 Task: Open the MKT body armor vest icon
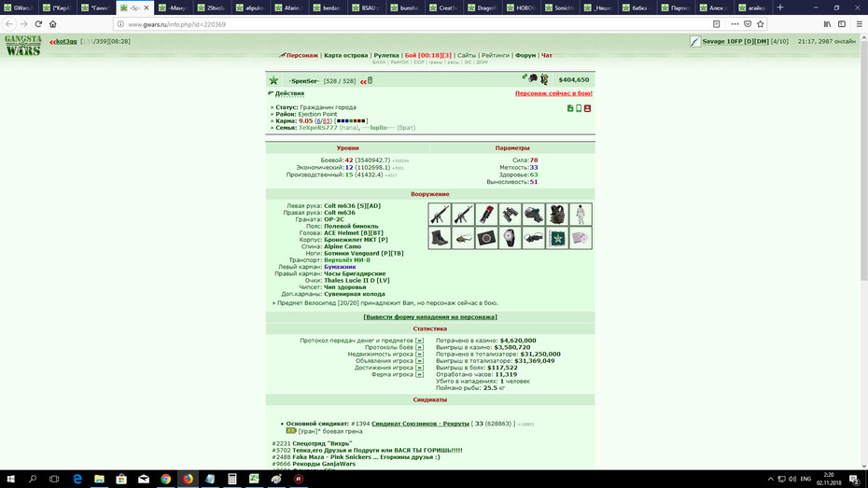click(x=557, y=215)
